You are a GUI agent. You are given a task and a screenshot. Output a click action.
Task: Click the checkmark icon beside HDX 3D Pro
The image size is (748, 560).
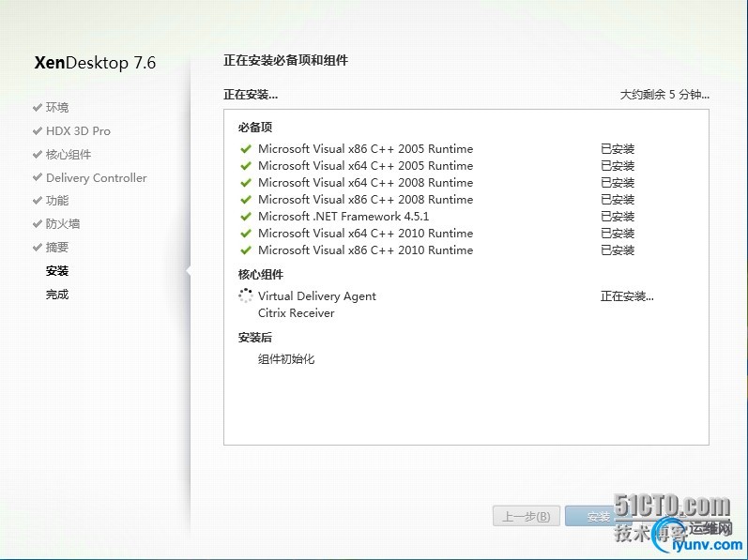pos(38,130)
